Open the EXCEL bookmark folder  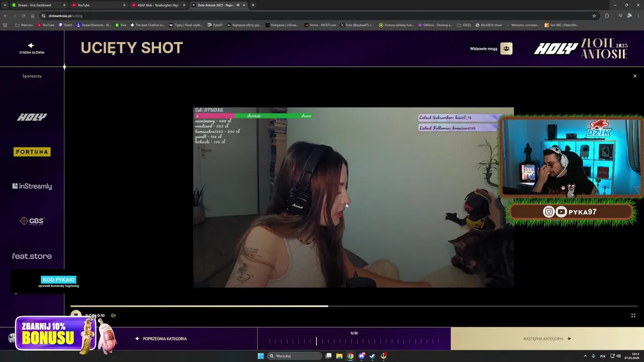pyautogui.click(x=464, y=25)
